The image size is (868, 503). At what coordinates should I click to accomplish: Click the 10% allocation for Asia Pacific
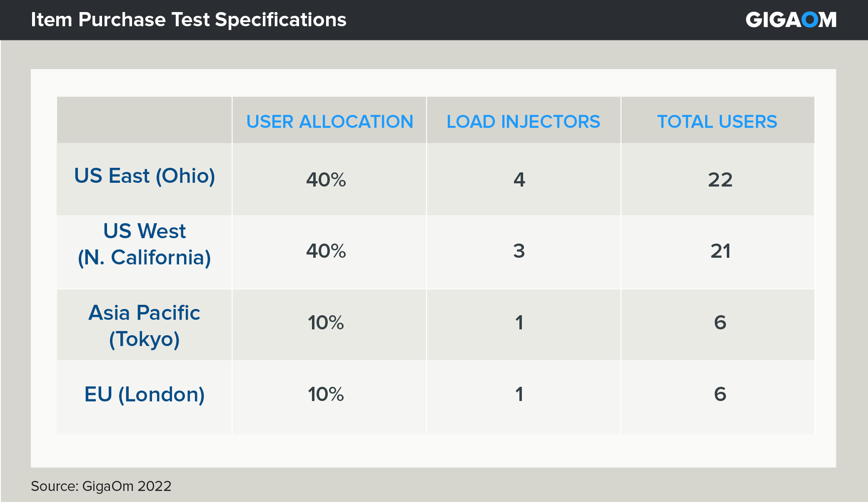326,323
